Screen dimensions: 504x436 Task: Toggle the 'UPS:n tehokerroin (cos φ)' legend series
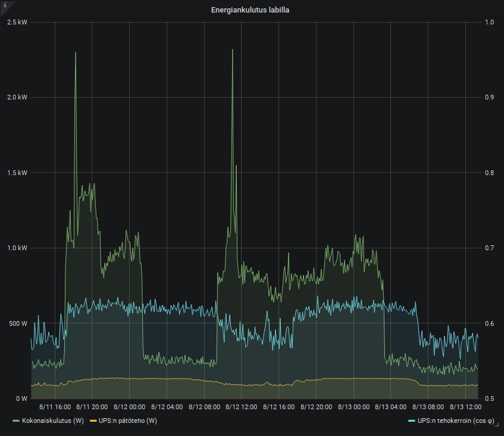tap(456, 421)
